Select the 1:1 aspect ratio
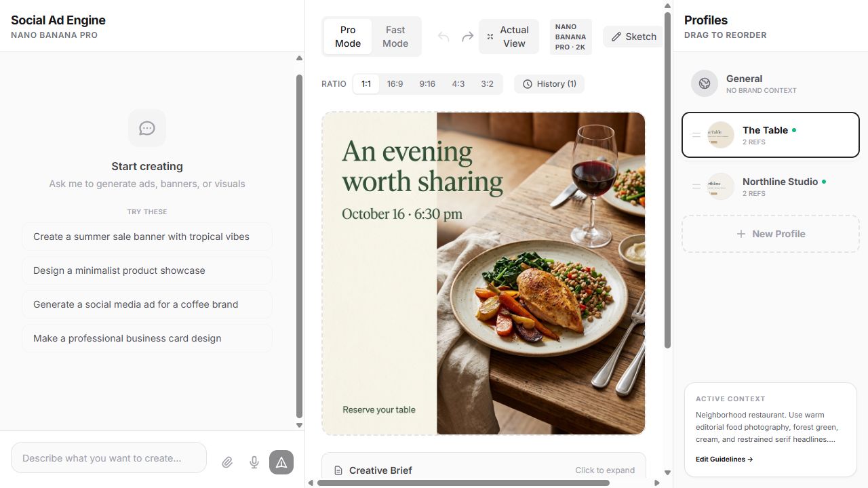The height and width of the screenshot is (488, 868). [366, 84]
